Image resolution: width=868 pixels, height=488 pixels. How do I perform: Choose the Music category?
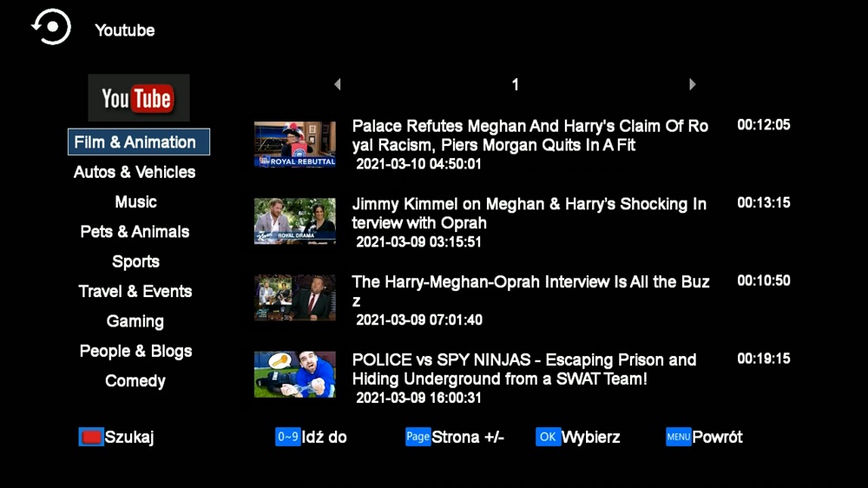pyautogui.click(x=135, y=202)
